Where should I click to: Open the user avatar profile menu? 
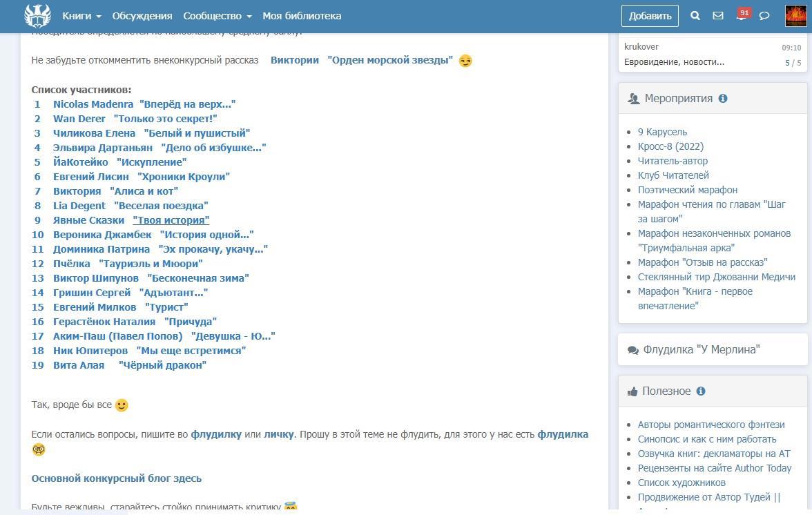pos(795,16)
